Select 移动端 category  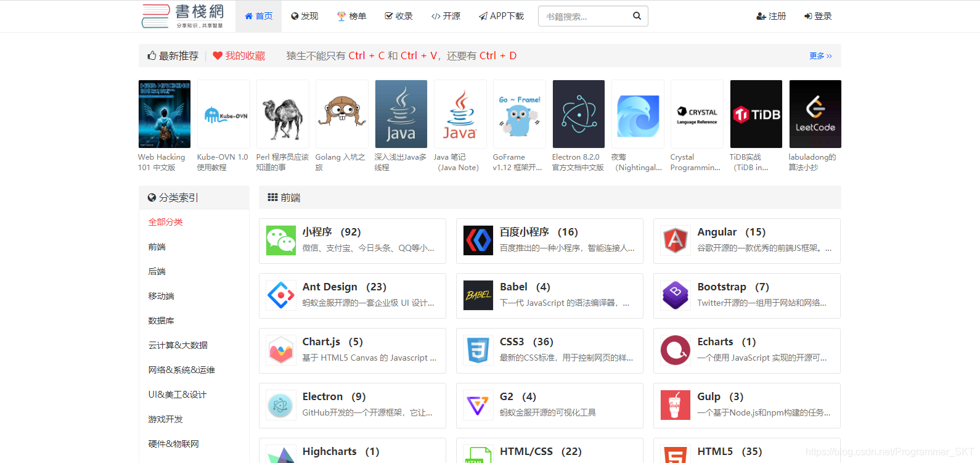tap(161, 296)
